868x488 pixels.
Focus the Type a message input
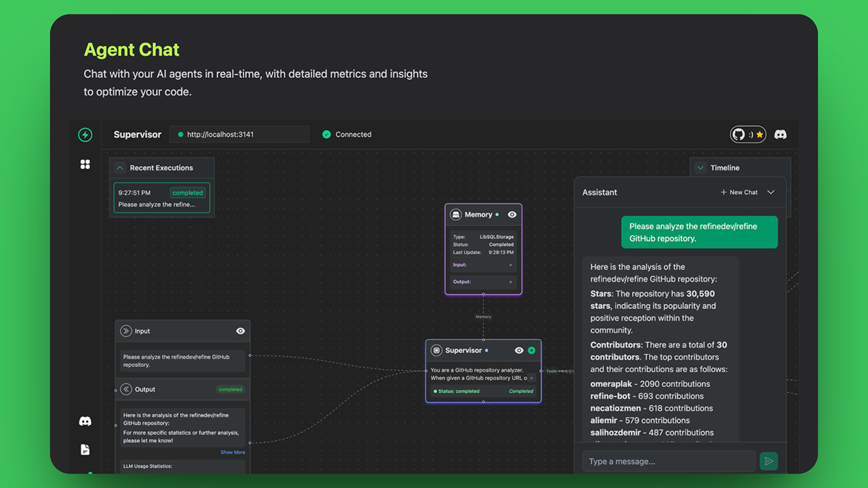[x=668, y=461]
